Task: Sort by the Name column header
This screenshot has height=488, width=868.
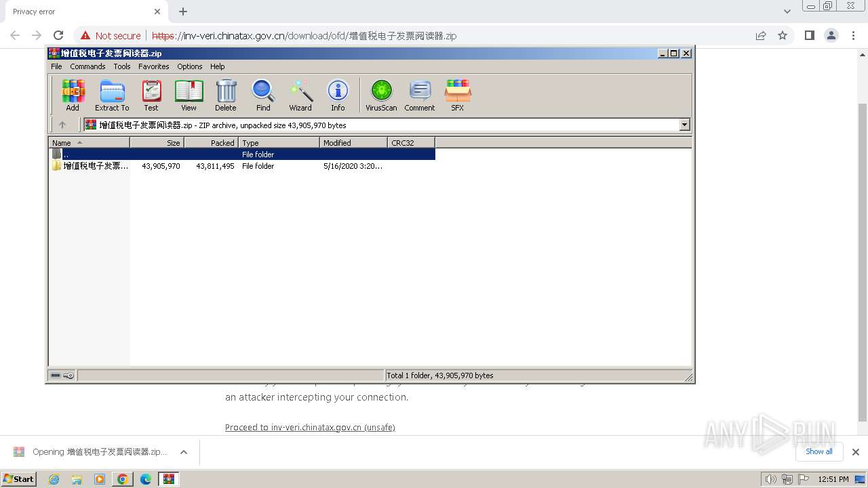Action: coord(89,142)
